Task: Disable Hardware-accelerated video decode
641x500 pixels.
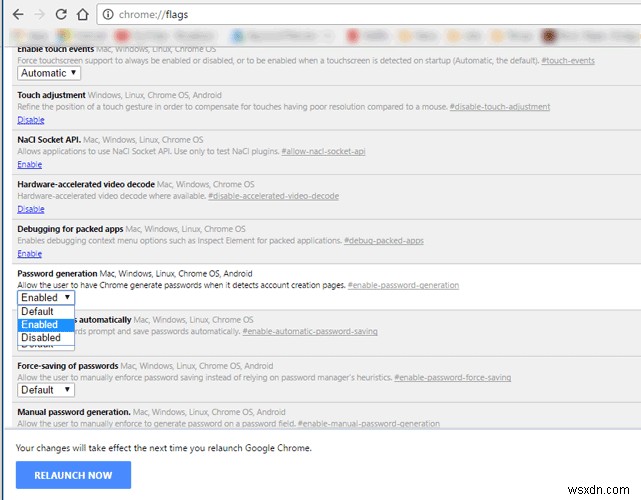Action: [31, 209]
